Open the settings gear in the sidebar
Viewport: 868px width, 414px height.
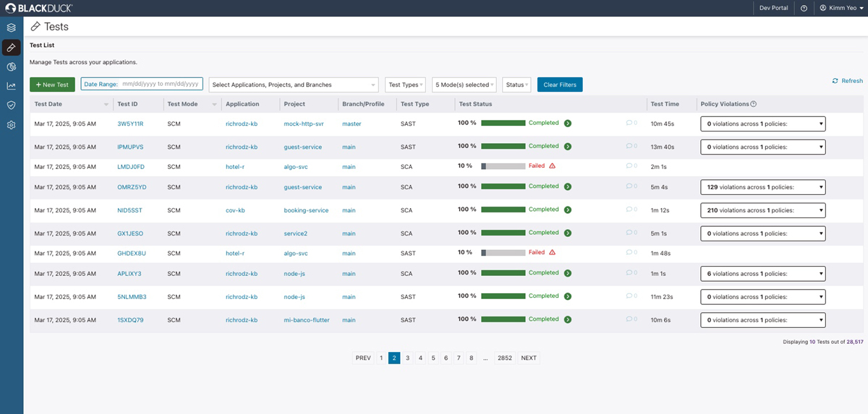[x=12, y=125]
